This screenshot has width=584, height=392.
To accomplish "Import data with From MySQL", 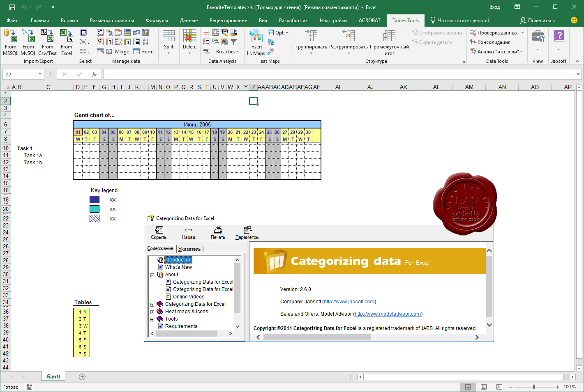I will pyautogui.click(x=28, y=42).
